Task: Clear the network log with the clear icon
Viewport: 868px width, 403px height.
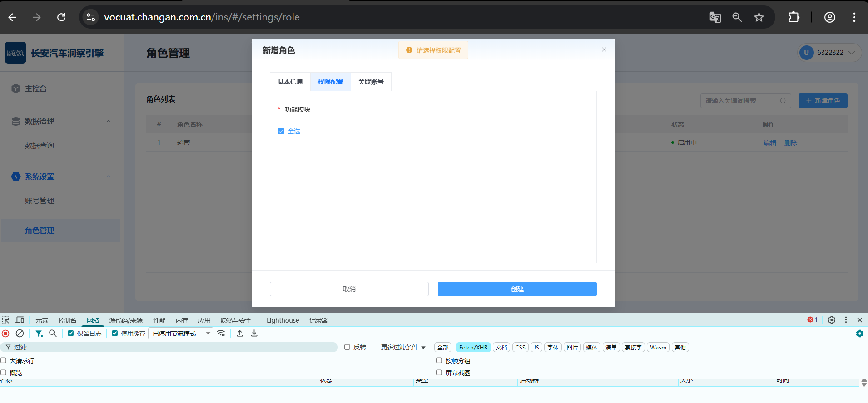Action: pos(20,334)
